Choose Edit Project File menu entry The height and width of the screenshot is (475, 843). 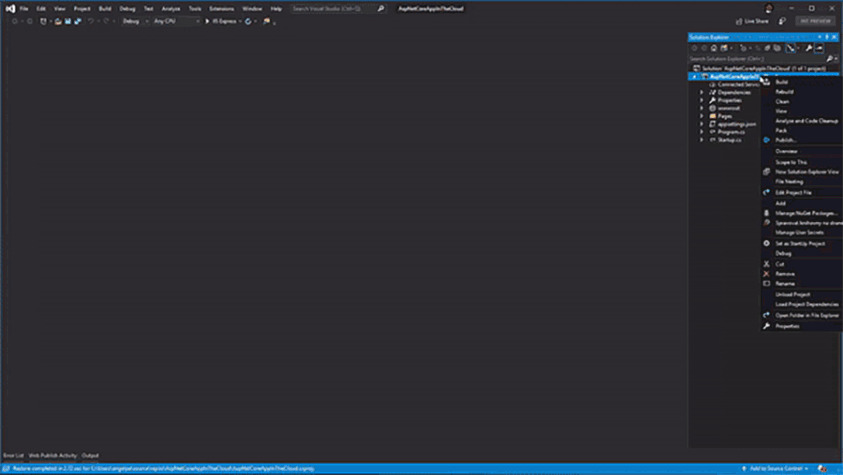click(794, 192)
